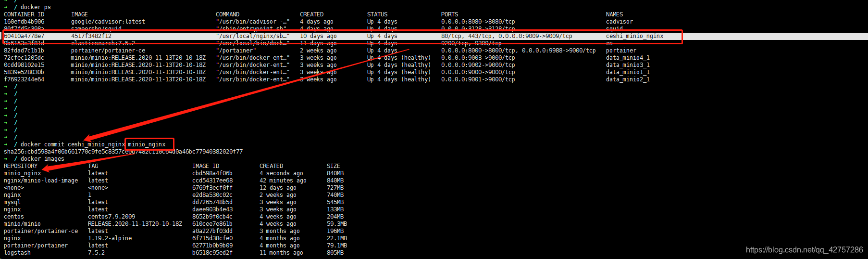Click port mapping 0.0.0.0:9001->9000/tcp

tap(478, 79)
